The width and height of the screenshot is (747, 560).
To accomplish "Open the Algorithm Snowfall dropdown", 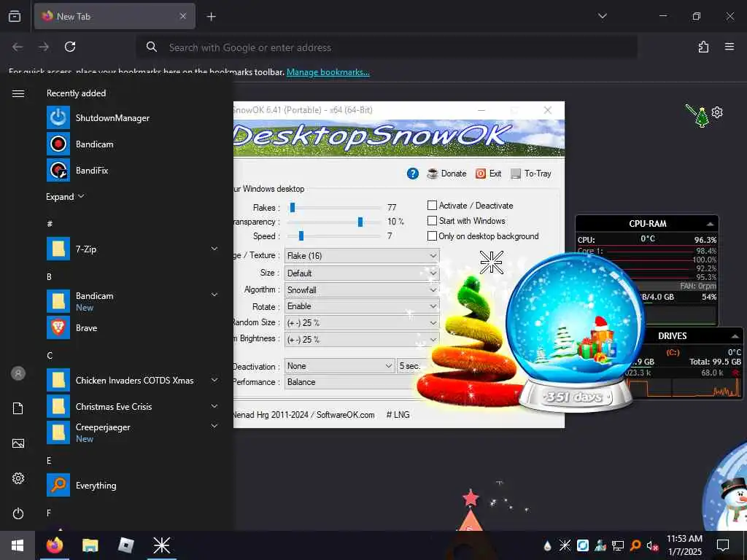I will pyautogui.click(x=362, y=289).
